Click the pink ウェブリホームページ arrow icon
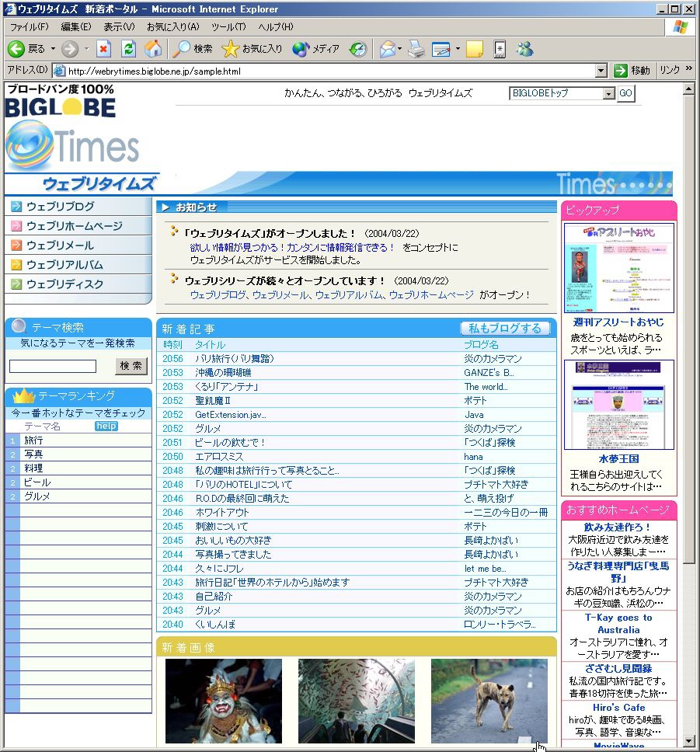 click(x=16, y=226)
